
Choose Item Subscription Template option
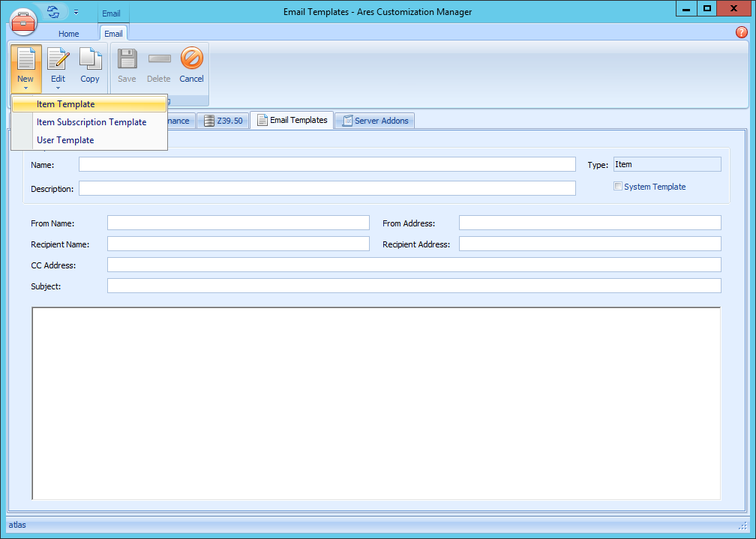(91, 121)
